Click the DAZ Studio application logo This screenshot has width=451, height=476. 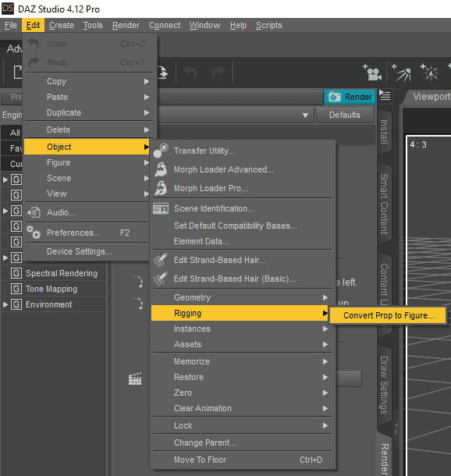(x=8, y=9)
